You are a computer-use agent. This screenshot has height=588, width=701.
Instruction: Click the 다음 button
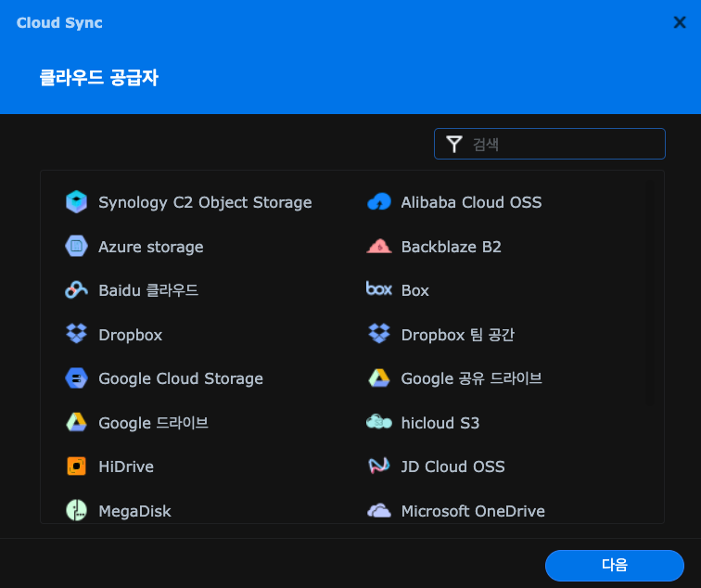pos(615,565)
